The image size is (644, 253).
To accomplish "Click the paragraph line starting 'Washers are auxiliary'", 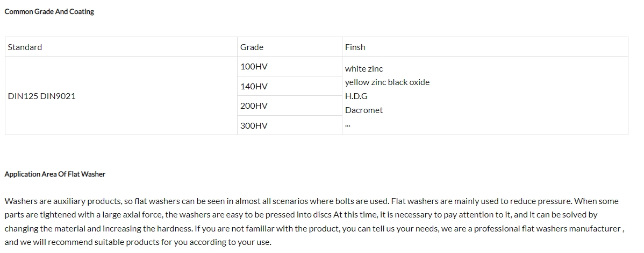I will [x=311, y=201].
